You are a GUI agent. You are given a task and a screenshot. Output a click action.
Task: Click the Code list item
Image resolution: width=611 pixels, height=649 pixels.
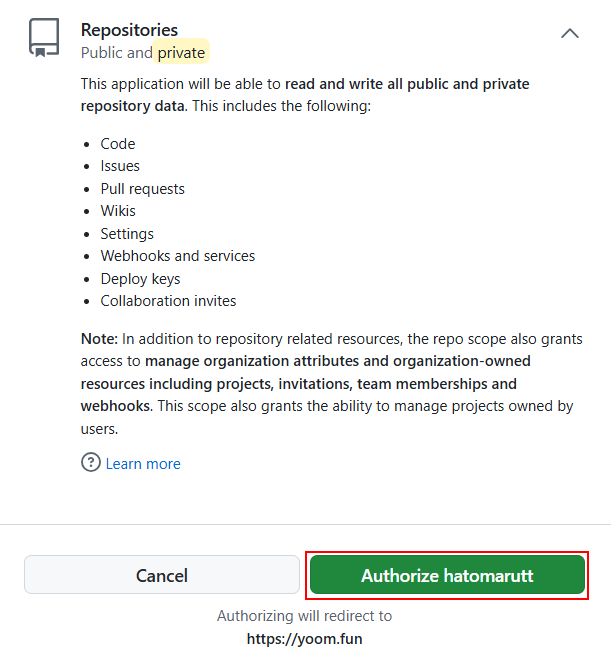tap(118, 144)
